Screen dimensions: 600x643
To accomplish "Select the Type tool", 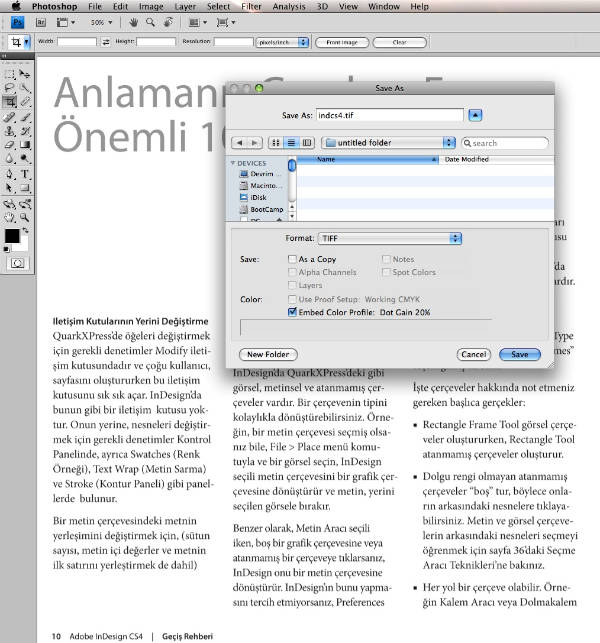I will (25, 174).
